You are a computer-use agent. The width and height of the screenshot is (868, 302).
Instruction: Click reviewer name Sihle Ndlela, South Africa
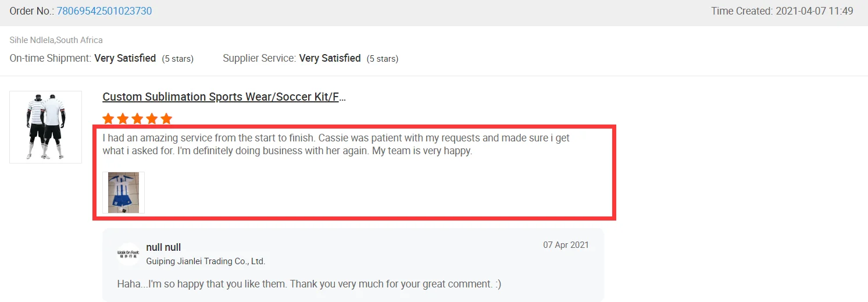(56, 40)
